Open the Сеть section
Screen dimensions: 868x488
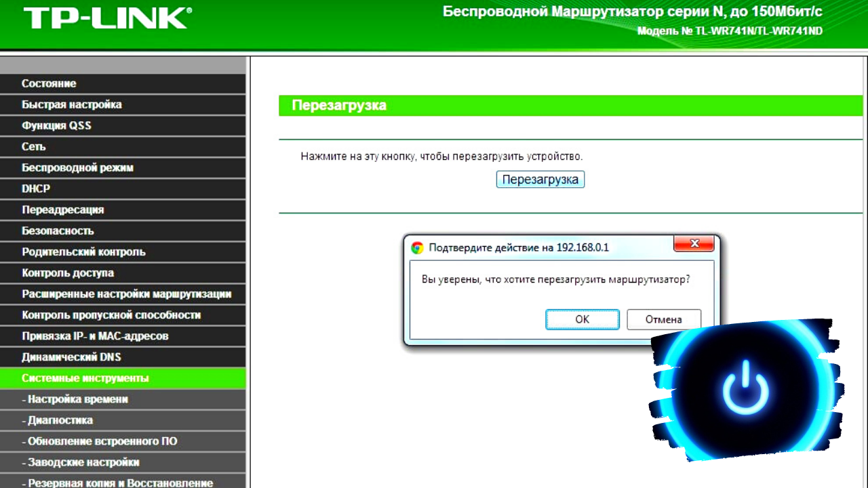point(123,146)
